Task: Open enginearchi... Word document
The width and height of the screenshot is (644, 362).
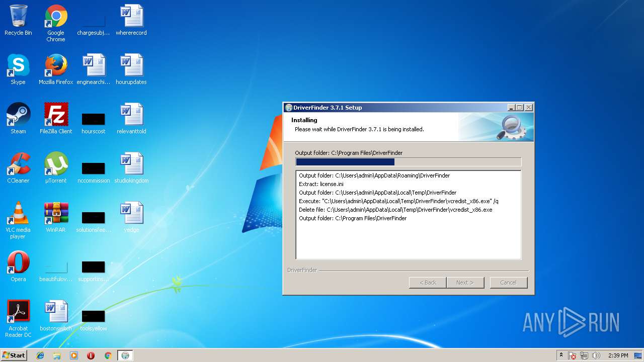Action: coord(93,69)
